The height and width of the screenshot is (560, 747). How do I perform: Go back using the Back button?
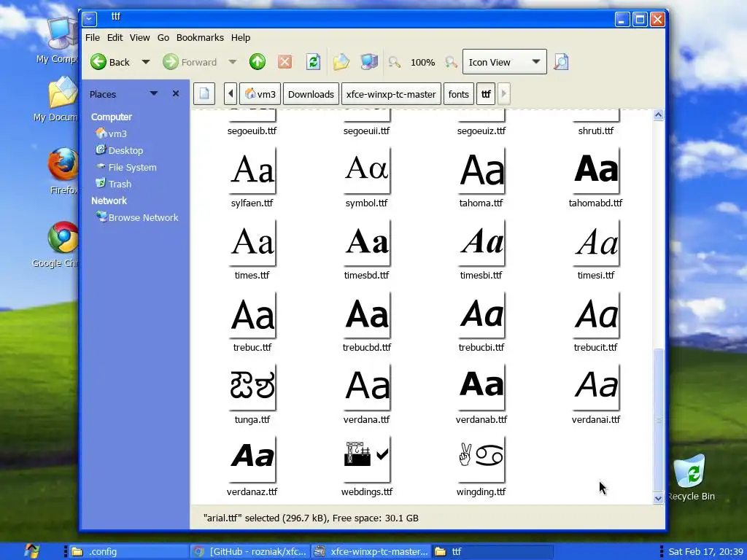[x=111, y=62]
